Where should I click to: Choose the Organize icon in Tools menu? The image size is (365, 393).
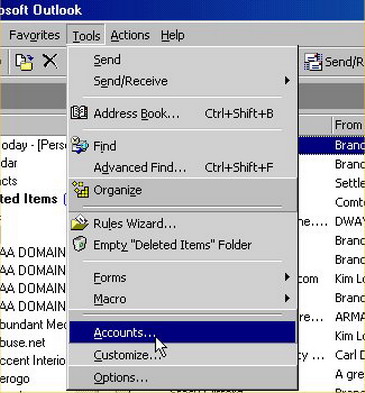[81, 190]
